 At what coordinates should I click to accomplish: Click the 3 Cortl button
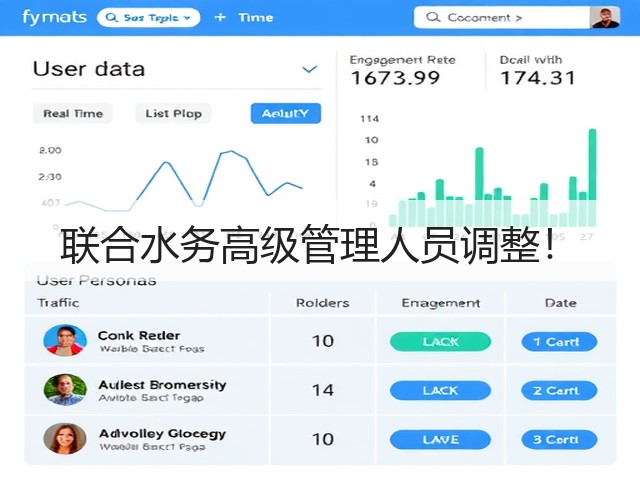tap(559, 440)
